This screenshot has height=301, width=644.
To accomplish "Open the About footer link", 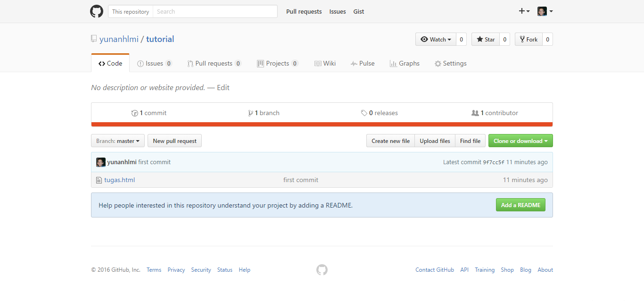I will coord(545,270).
